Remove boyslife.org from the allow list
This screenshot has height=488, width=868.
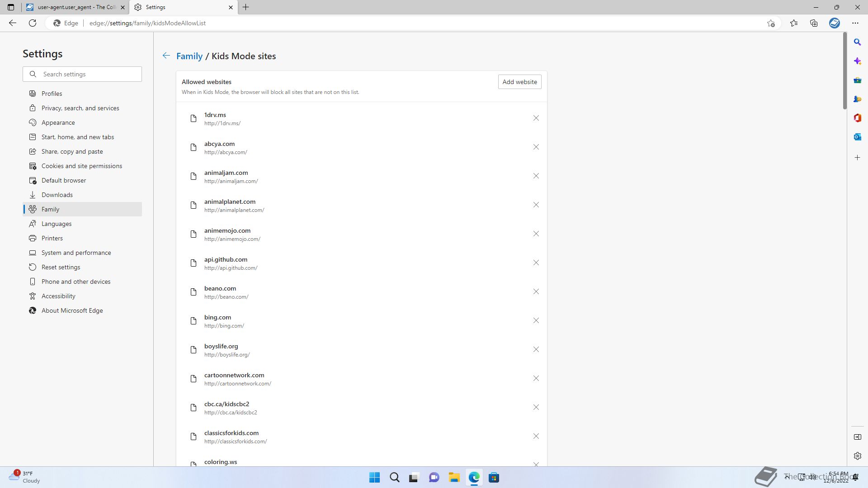[536, 349]
